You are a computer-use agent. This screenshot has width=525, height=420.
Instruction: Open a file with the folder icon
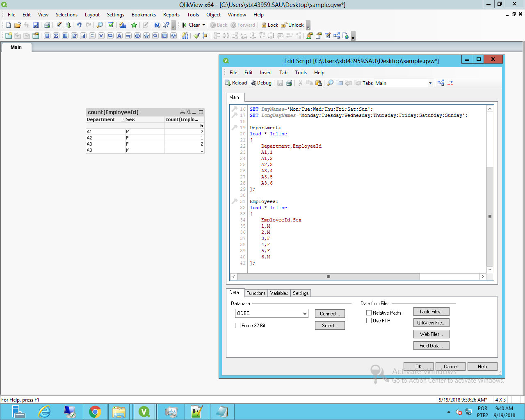(18, 25)
